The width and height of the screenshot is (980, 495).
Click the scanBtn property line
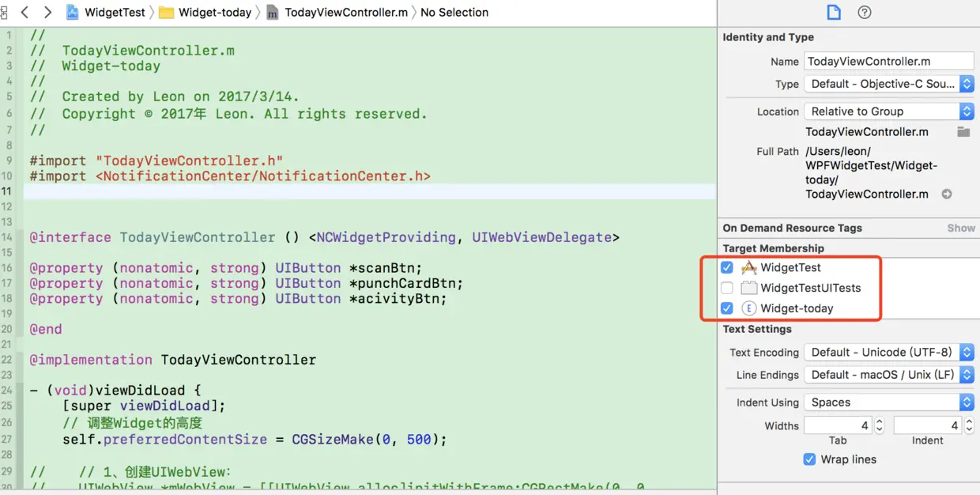point(226,268)
